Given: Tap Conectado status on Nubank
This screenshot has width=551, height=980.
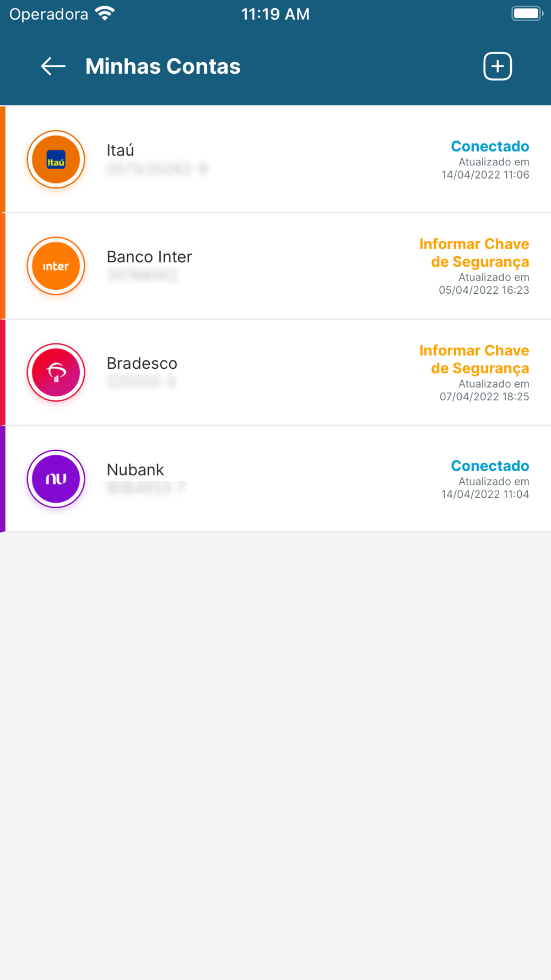Looking at the screenshot, I should (490, 466).
